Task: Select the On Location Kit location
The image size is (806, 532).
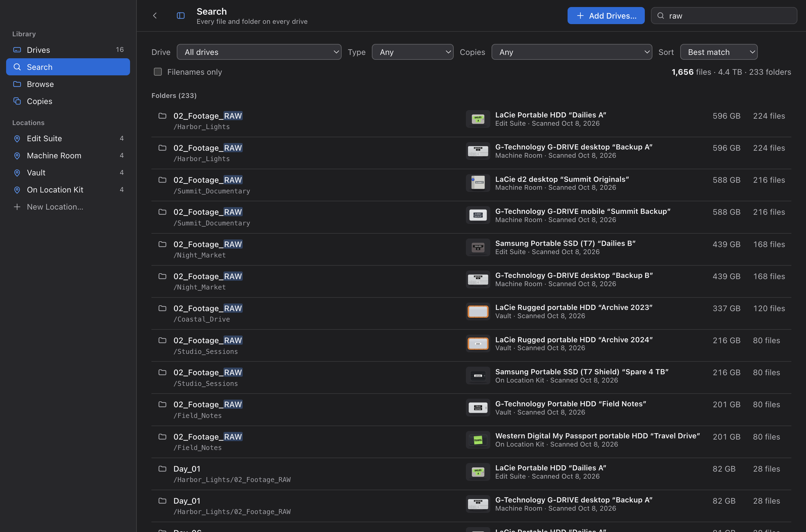Action: click(68, 190)
